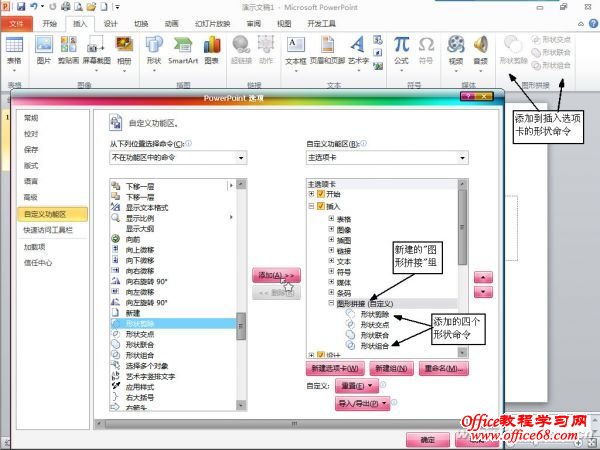Click the 视频 (Video) icon

(x=456, y=46)
